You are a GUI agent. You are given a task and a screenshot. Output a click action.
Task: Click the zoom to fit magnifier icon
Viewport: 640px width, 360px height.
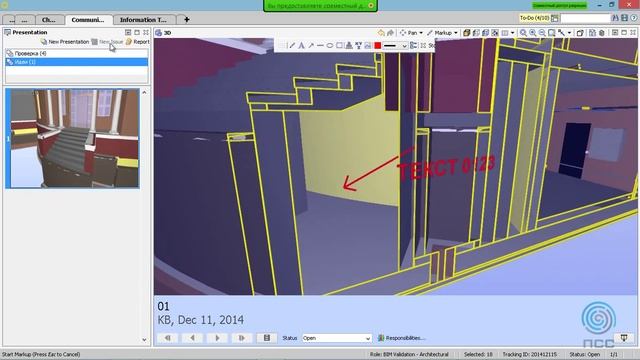click(x=523, y=33)
